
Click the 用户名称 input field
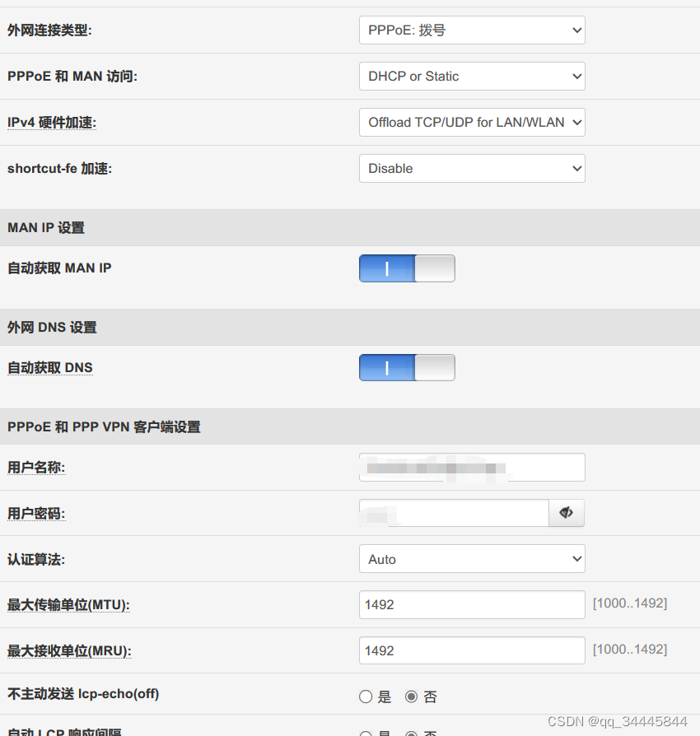472,467
